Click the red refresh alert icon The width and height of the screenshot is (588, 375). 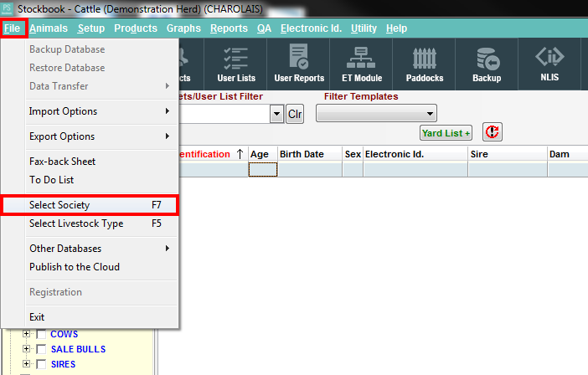click(492, 132)
